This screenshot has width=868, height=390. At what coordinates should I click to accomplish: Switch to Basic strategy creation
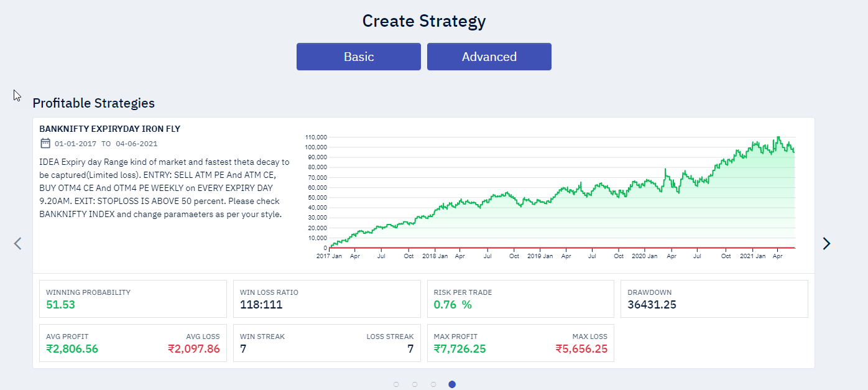358,56
